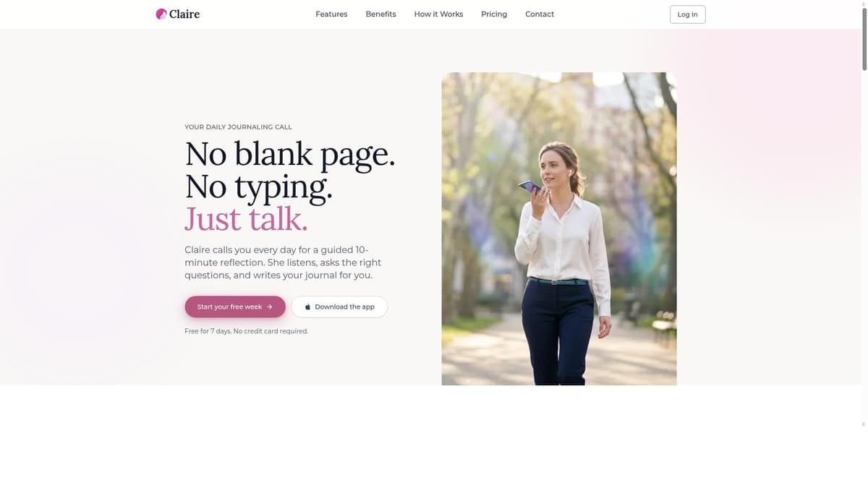Image resolution: width=868 pixels, height=488 pixels.
Task: Click the arrow icon in Start button
Action: 270,307
